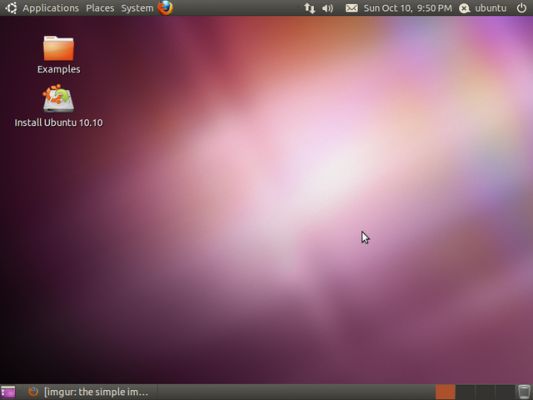Open the Trash in bottom panel
Image resolution: width=533 pixels, height=400 pixels.
pyautogui.click(x=524, y=392)
